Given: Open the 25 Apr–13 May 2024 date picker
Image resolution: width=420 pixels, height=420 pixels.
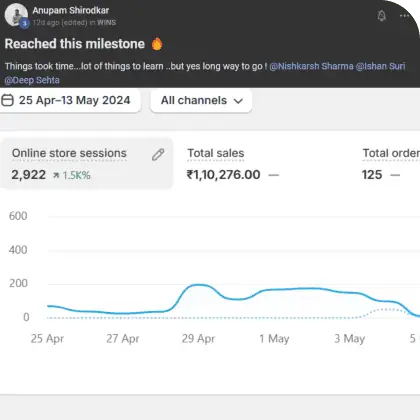Looking at the screenshot, I should 70,100.
